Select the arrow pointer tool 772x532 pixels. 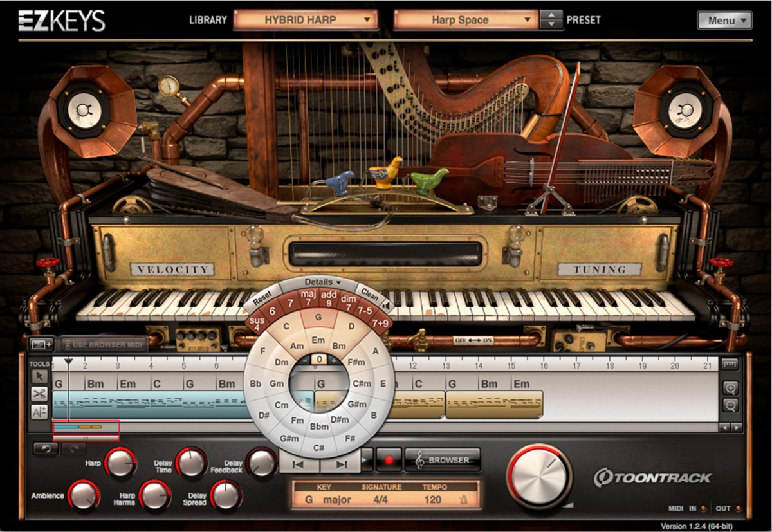tap(39, 376)
